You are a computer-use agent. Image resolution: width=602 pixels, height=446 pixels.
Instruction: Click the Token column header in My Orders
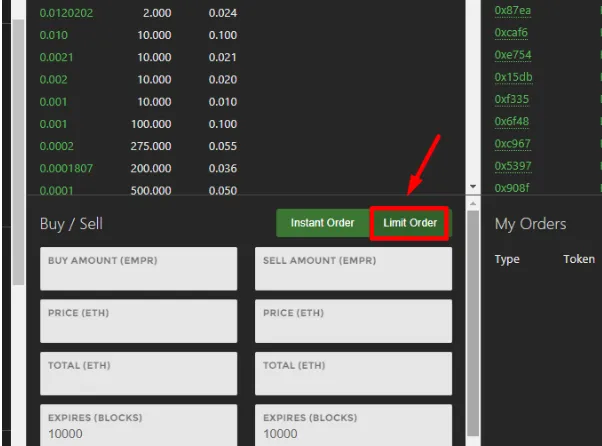tap(579, 259)
